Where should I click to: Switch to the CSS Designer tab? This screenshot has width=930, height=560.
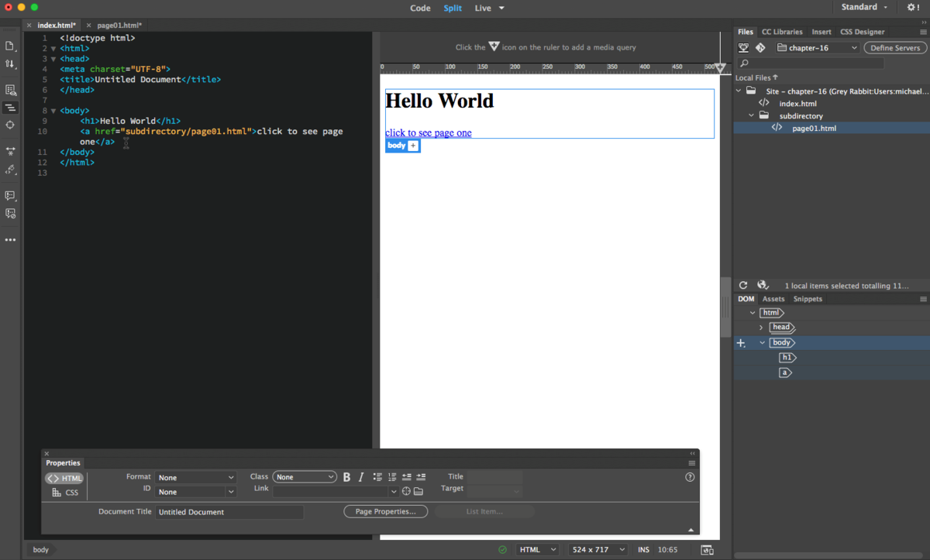click(x=862, y=32)
